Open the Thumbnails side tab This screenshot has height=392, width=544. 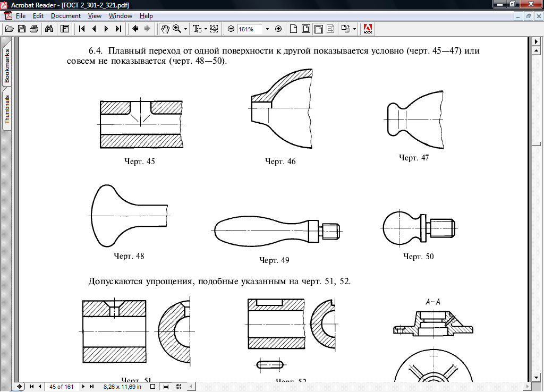(x=7, y=109)
